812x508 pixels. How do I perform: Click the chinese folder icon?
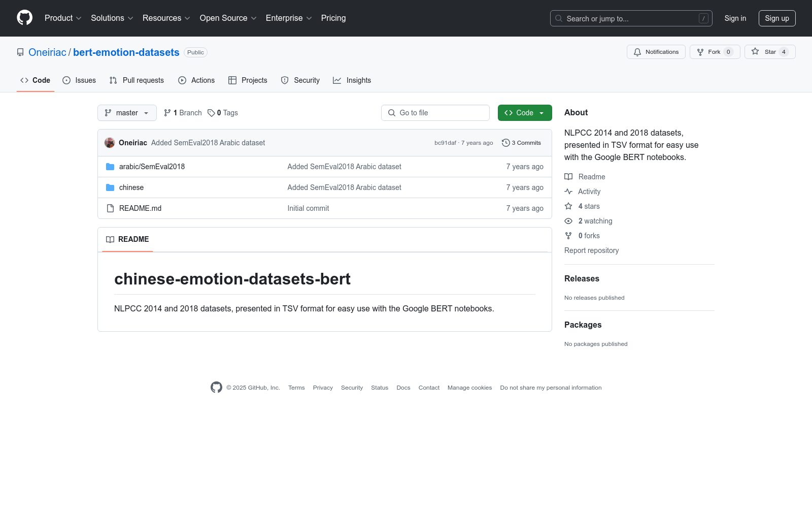pos(110,187)
